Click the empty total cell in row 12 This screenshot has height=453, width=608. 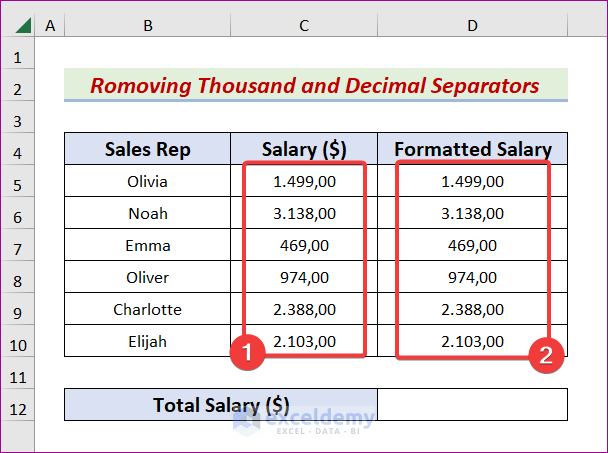(x=472, y=405)
